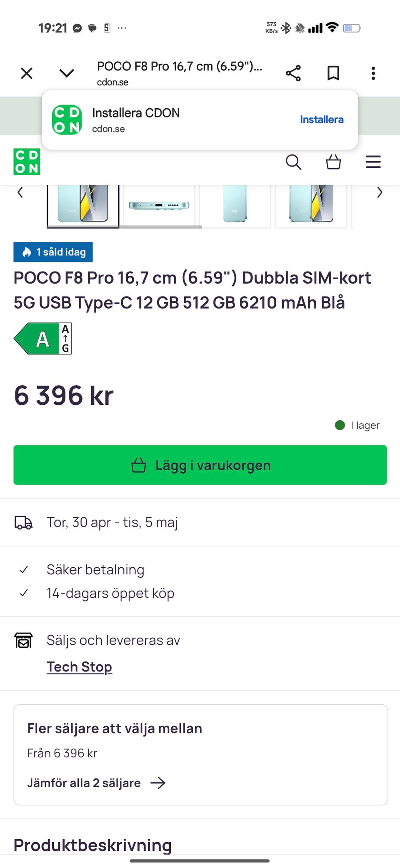400x868 pixels.
Task: Tap the seller storefront icon
Action: click(x=23, y=640)
